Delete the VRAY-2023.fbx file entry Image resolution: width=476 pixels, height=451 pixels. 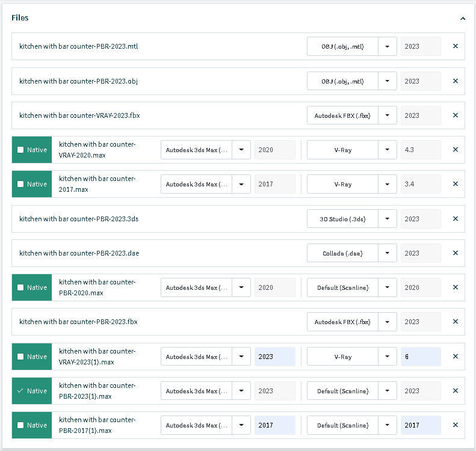pos(455,115)
